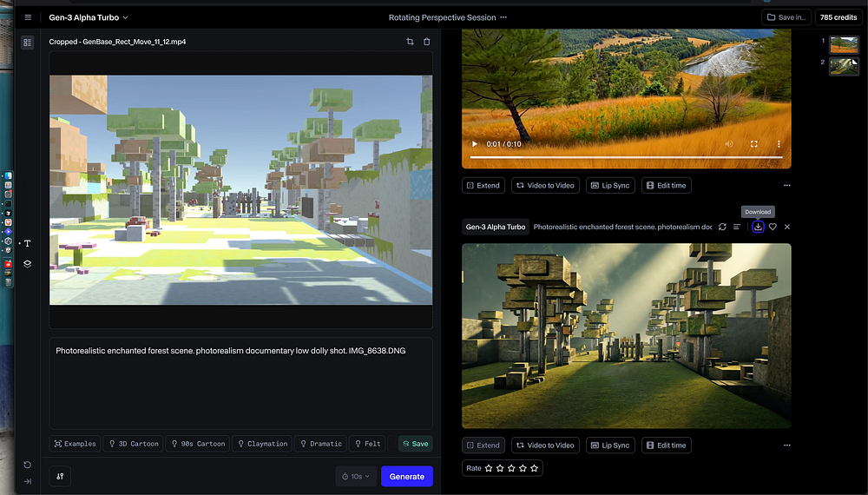Show prompt details with the lines icon
Screen dimensions: 868x495
[737, 227]
